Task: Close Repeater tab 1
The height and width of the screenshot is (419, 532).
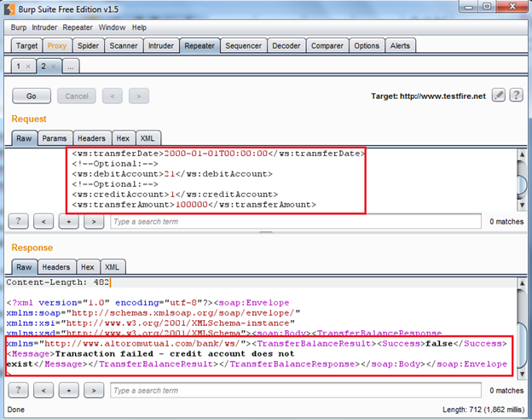Action: 27,66
